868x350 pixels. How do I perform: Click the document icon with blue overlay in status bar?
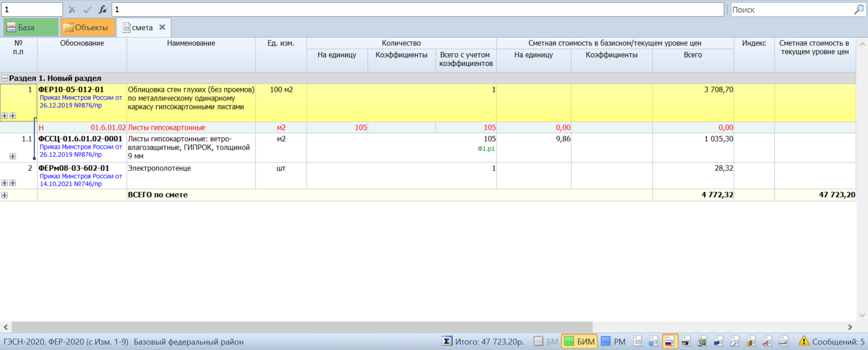click(653, 341)
